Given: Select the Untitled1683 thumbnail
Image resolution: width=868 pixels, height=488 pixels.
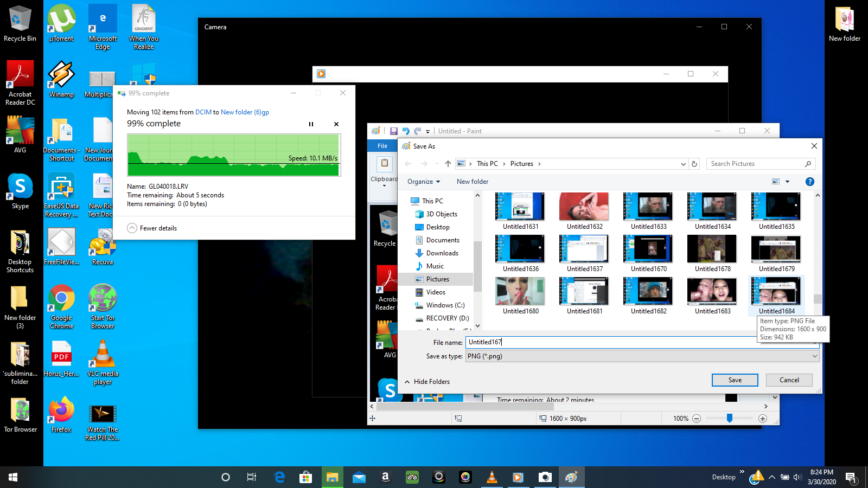Looking at the screenshot, I should 712,296.
